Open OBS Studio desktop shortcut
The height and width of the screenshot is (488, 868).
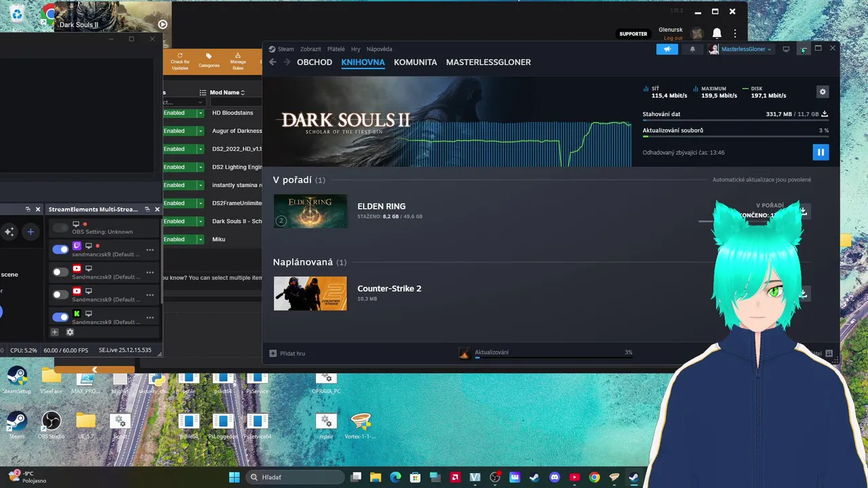pyautogui.click(x=51, y=425)
